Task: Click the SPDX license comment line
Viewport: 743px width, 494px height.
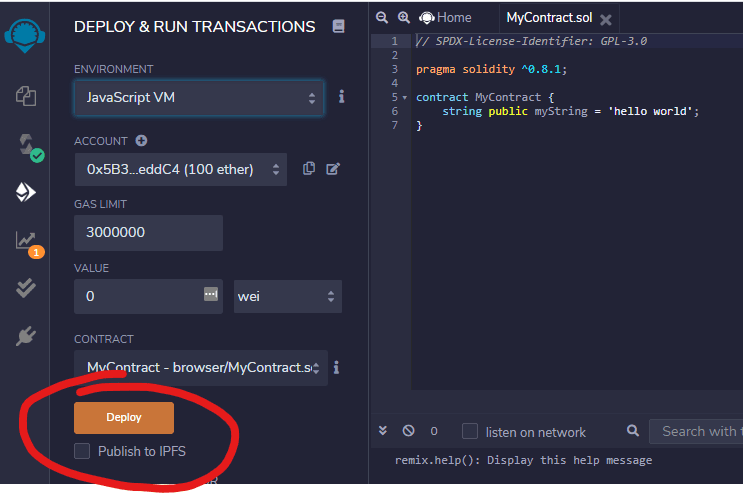Action: pos(532,41)
